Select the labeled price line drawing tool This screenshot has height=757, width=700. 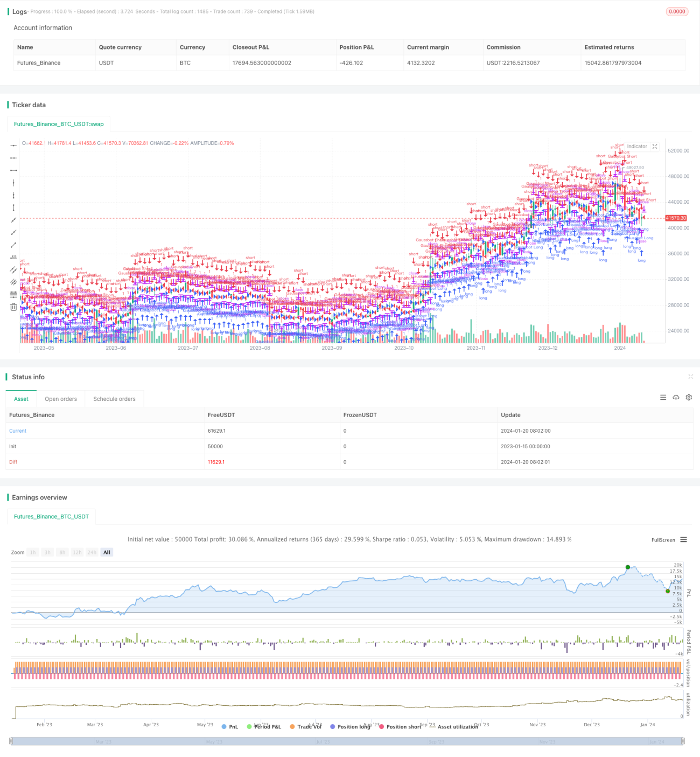13,257
